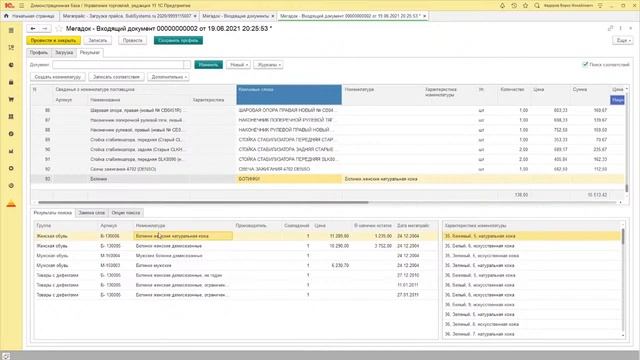Open the coin-shaped sidebar section icon
The image size is (640, 360).
(x=11, y=134)
